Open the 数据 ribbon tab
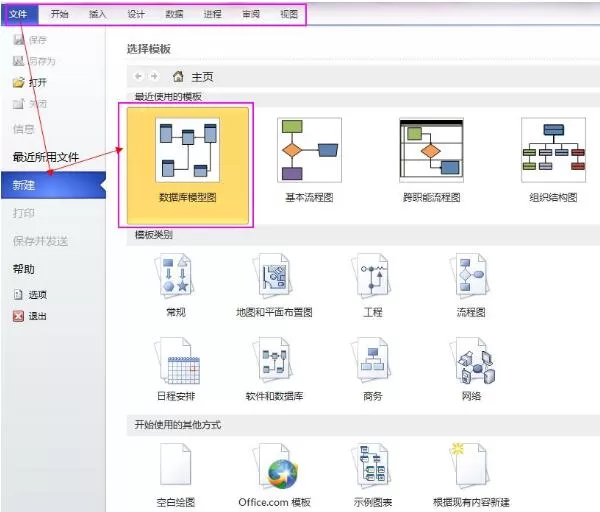This screenshot has height=512, width=600. [174, 14]
